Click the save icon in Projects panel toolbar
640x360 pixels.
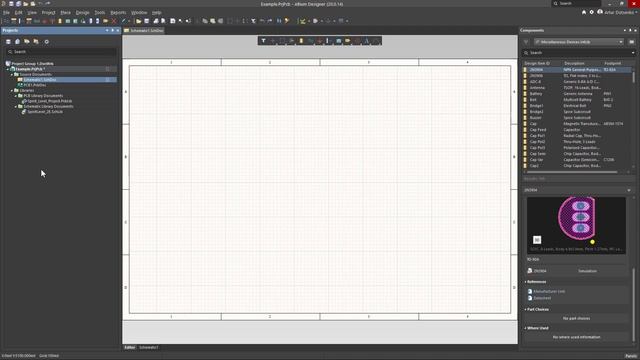coord(8,42)
